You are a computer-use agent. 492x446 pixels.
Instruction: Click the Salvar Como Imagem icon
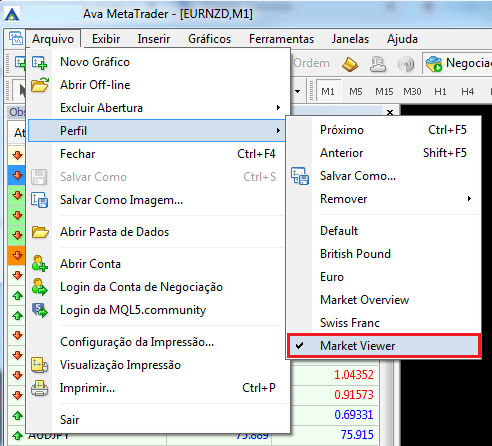point(39,200)
